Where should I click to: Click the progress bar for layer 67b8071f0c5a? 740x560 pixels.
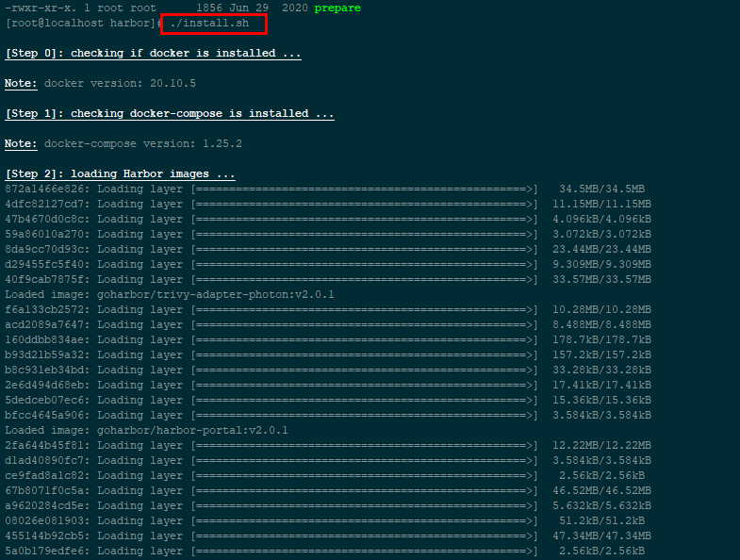click(365, 491)
